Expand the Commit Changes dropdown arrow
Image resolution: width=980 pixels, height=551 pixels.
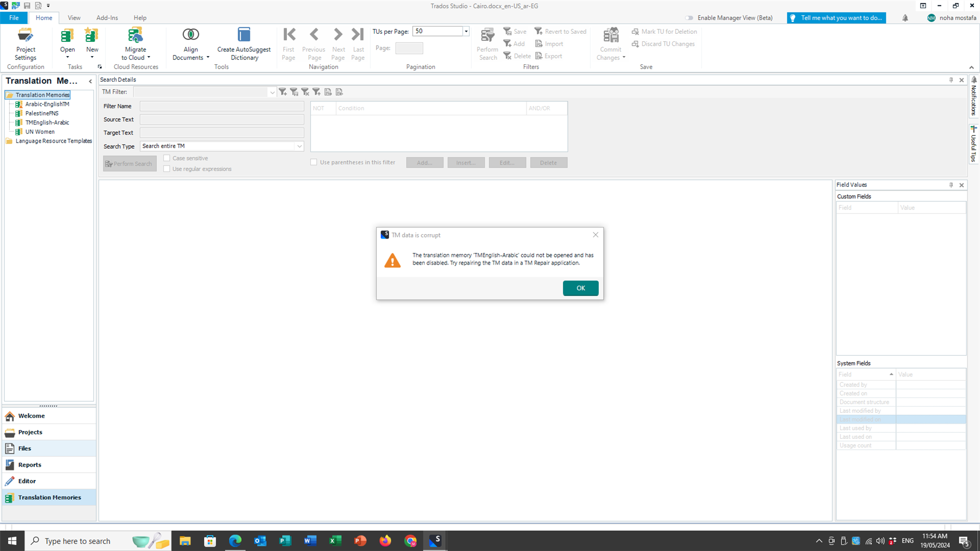pos(624,58)
